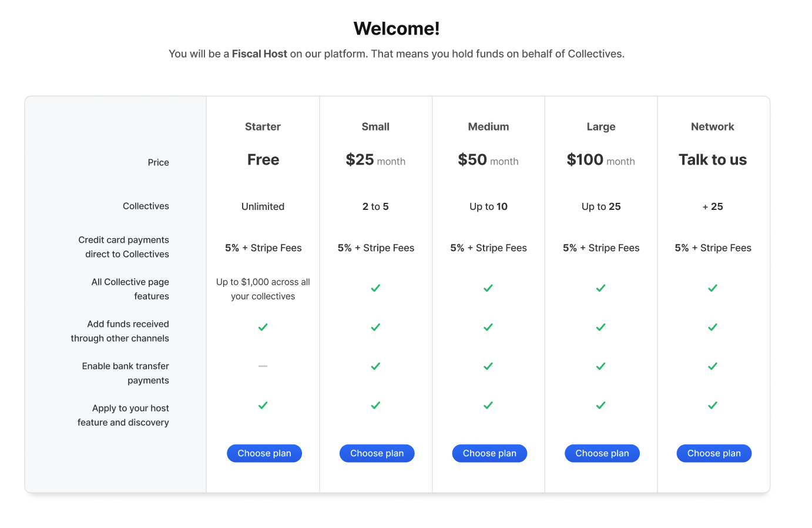The width and height of the screenshot is (812, 528).
Task: Click Starter's $1,000 limit text
Action: 263,289
